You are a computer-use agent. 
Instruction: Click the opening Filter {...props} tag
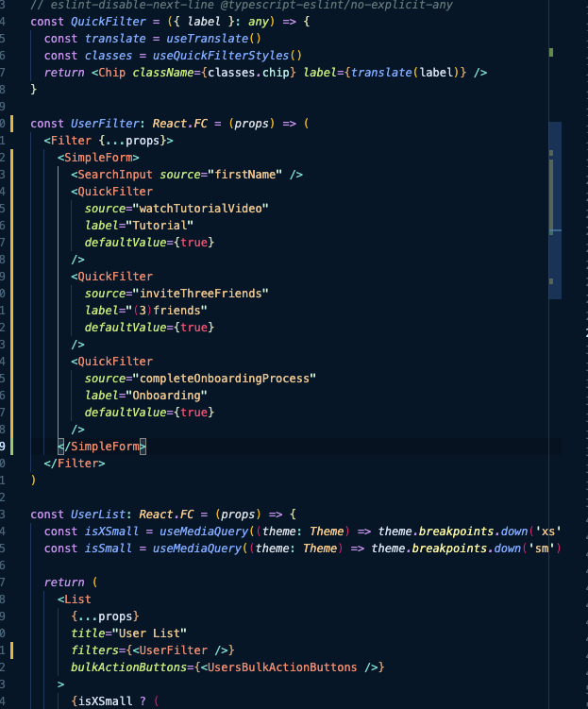pyautogui.click(x=109, y=141)
